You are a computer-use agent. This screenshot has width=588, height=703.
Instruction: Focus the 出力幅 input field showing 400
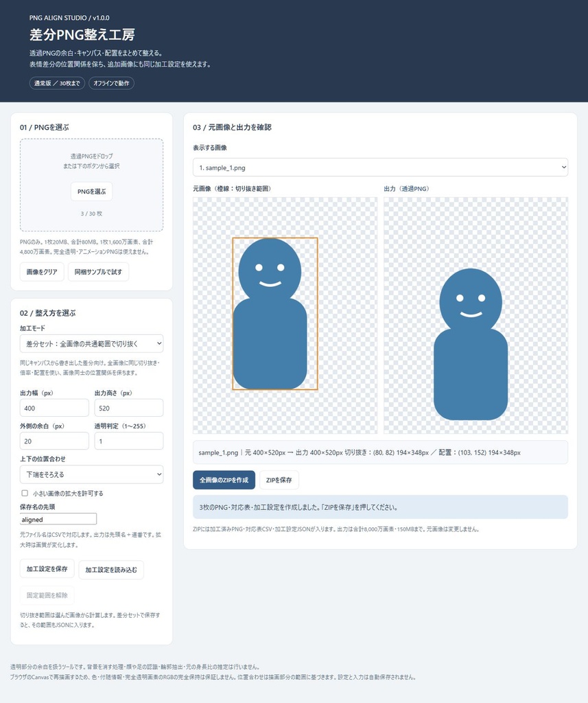[x=54, y=408]
